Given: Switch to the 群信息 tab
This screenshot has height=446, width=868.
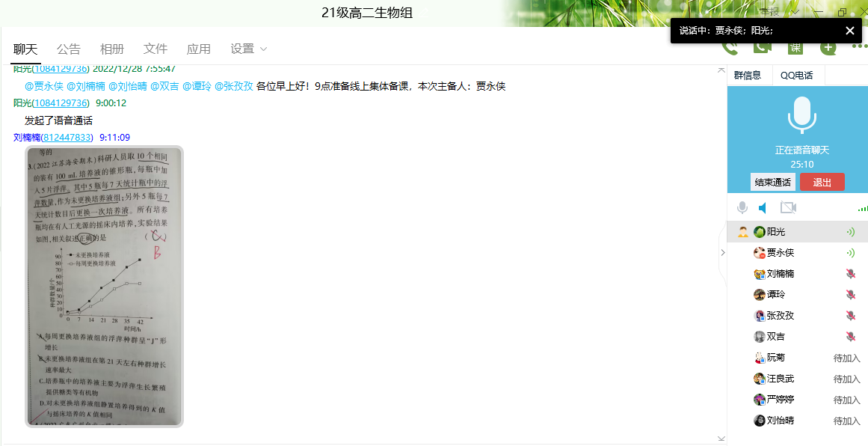Looking at the screenshot, I should click(748, 76).
